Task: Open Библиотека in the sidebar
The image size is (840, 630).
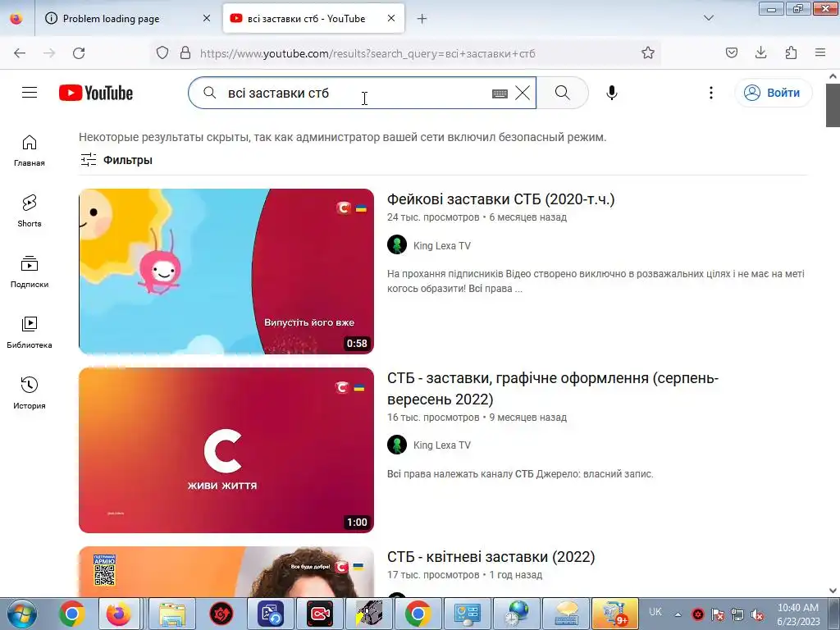Action: pos(30,332)
